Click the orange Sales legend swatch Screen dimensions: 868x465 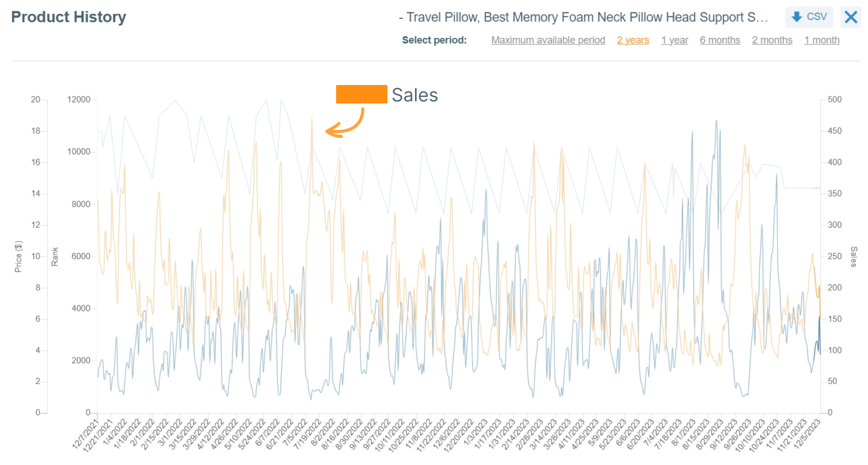click(x=361, y=94)
